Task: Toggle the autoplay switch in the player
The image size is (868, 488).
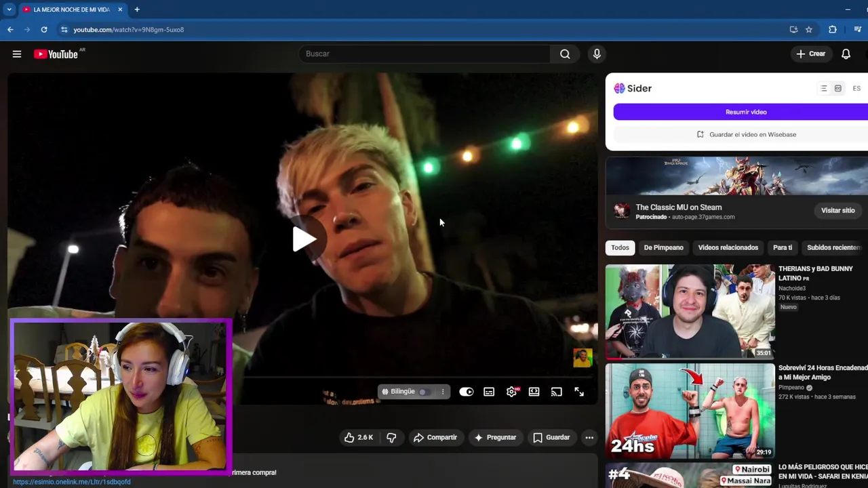Action: point(467,392)
